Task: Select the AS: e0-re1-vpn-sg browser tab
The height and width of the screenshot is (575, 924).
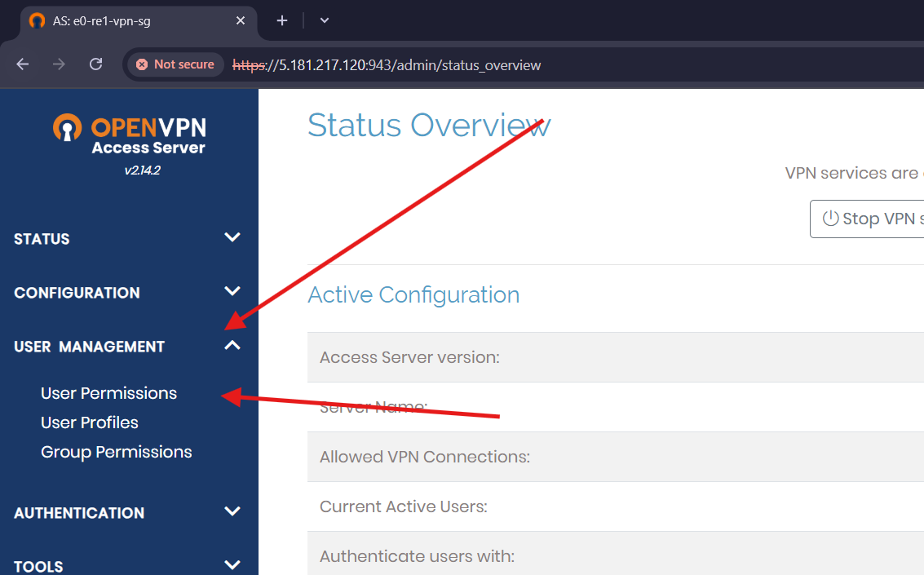Action: [x=139, y=22]
